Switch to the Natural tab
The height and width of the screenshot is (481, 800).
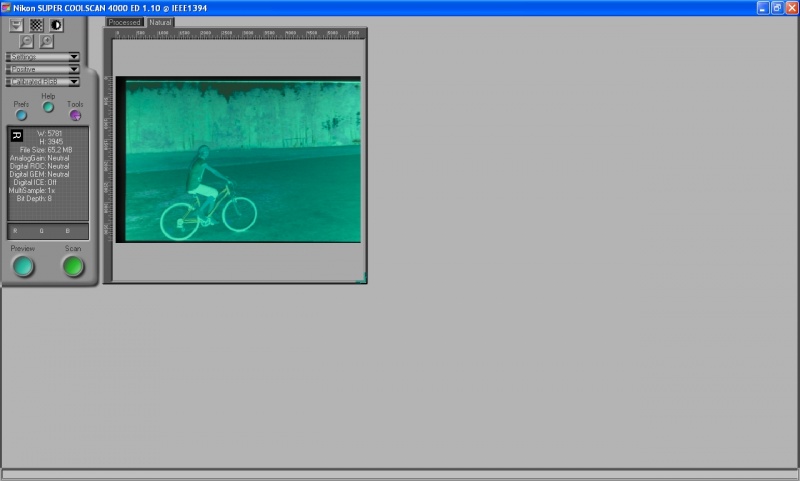[160, 22]
